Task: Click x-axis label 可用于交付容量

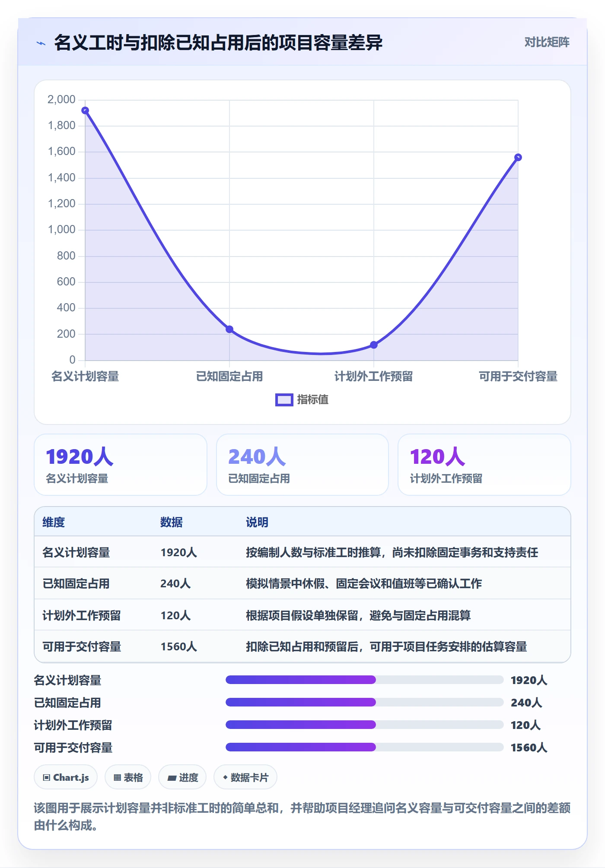Action: pos(518,377)
